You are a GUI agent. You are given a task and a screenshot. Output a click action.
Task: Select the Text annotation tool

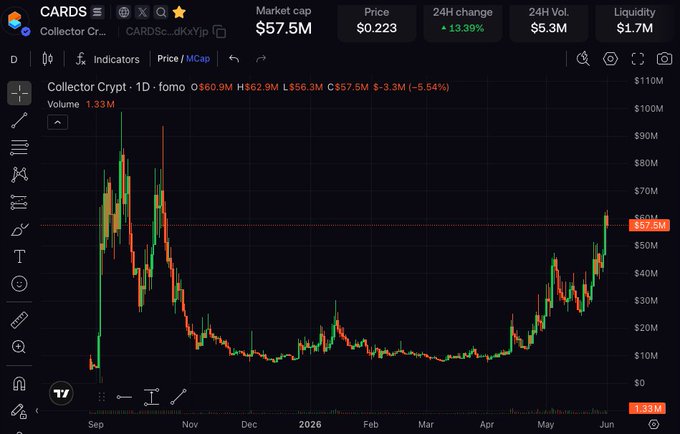point(19,256)
